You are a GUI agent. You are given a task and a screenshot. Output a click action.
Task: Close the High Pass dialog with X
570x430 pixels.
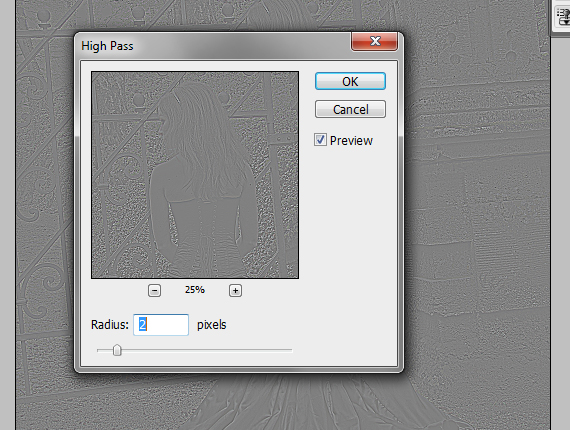tap(374, 41)
